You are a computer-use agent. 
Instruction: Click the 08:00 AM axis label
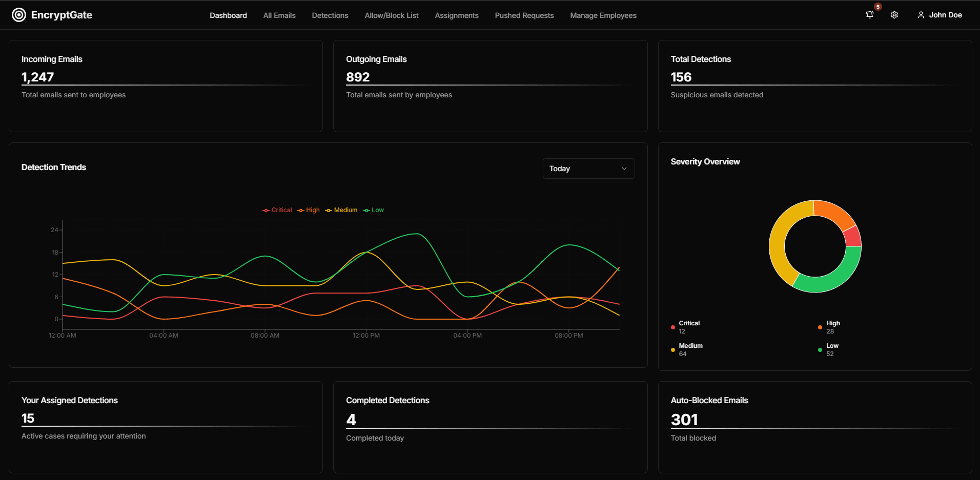(x=264, y=336)
